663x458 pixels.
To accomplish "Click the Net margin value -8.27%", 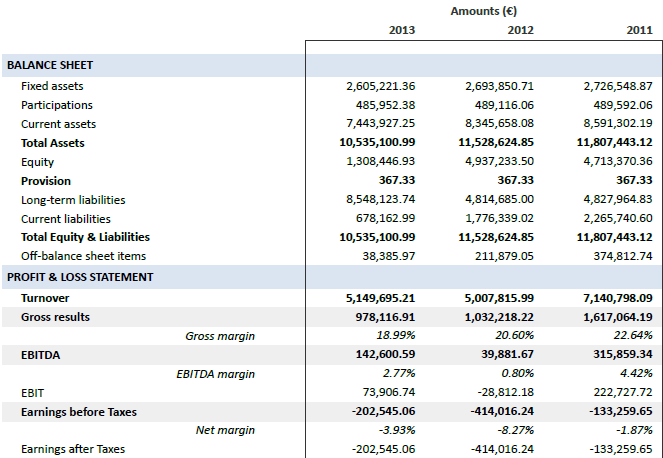I will pyautogui.click(x=516, y=430).
